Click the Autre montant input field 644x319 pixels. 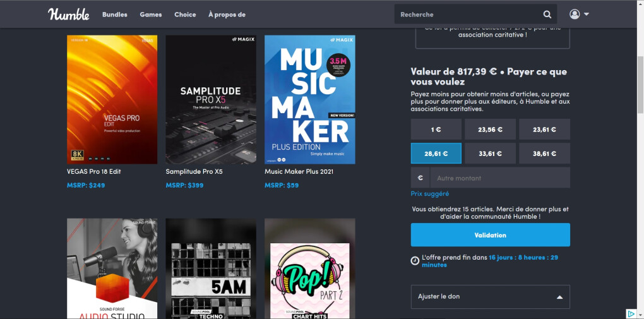[x=500, y=178]
